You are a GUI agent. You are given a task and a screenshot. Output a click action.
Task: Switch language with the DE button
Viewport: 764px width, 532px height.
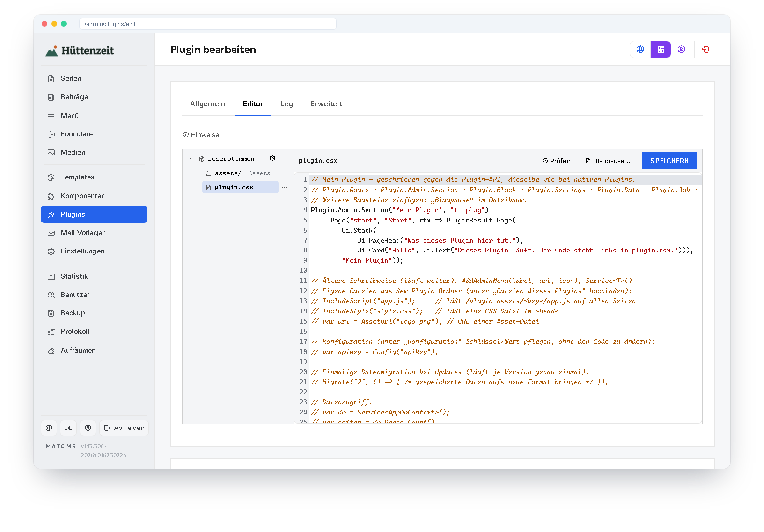click(x=68, y=428)
